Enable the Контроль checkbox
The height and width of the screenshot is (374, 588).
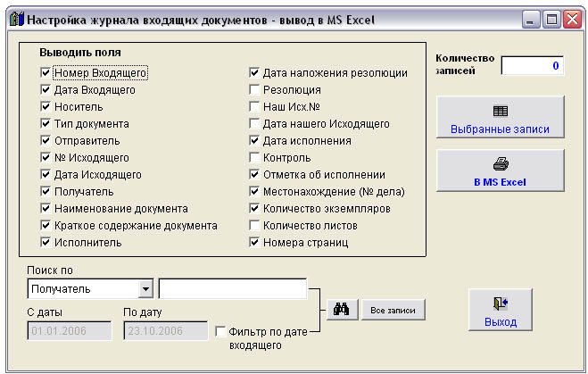coord(254,158)
